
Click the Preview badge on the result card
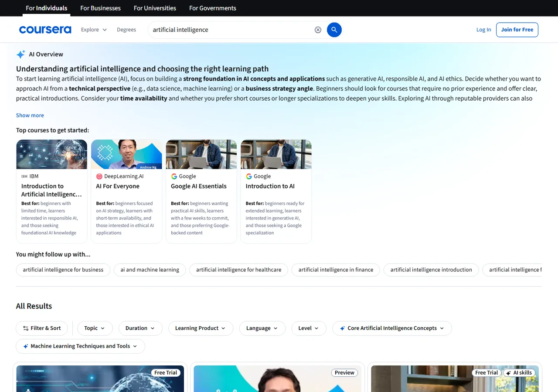point(344,373)
